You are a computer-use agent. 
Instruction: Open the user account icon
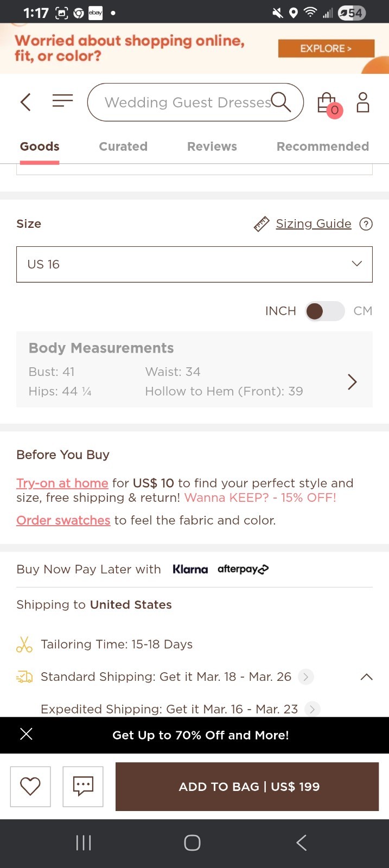tap(362, 102)
